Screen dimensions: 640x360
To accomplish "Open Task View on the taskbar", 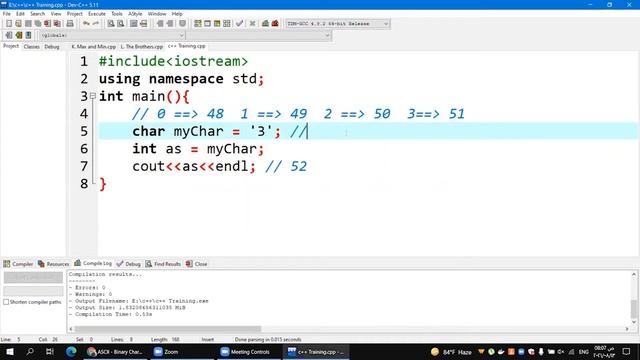I will (50, 351).
